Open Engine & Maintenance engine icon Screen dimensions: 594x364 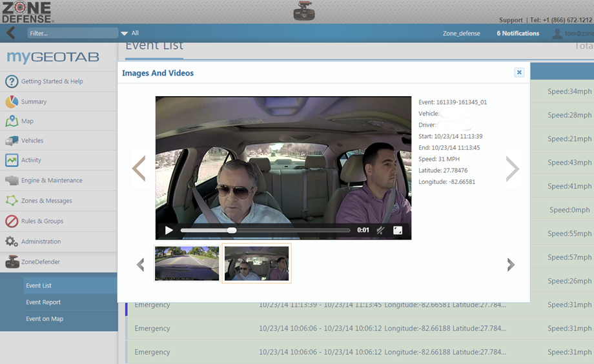12,181
